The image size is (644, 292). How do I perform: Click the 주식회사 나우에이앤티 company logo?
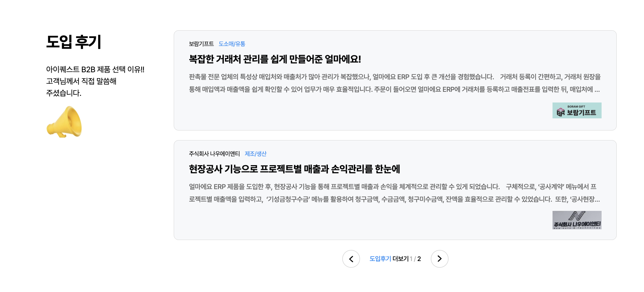577,220
